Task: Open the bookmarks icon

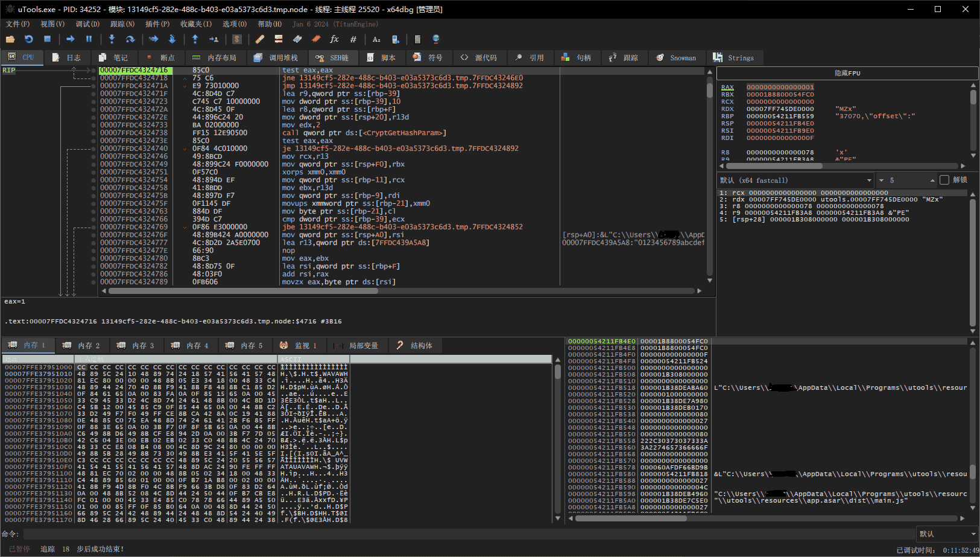Action: [316, 39]
